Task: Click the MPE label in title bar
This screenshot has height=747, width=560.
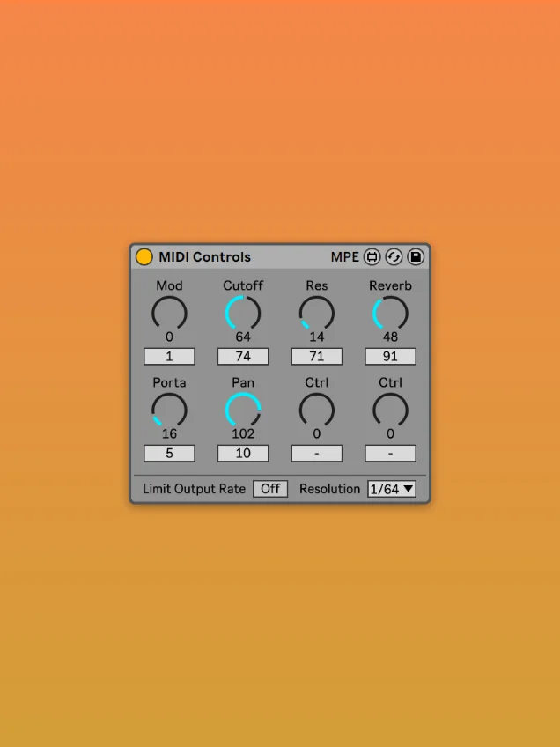Action: coord(345,257)
